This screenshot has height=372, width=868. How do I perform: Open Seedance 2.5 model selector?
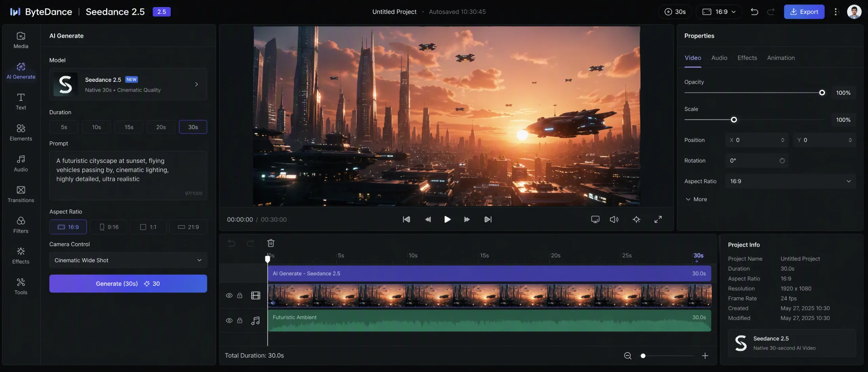point(128,84)
